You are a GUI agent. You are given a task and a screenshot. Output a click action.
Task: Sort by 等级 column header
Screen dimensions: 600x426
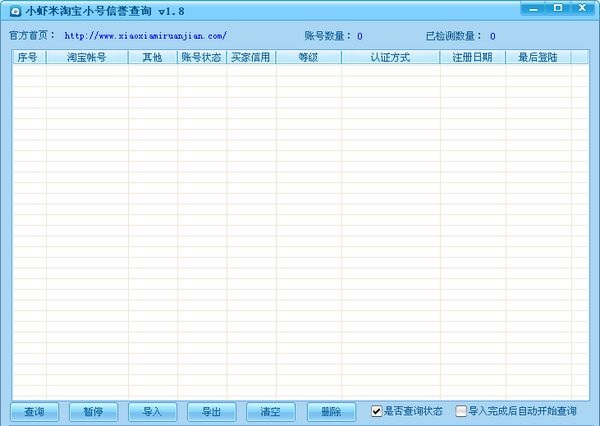click(308, 58)
